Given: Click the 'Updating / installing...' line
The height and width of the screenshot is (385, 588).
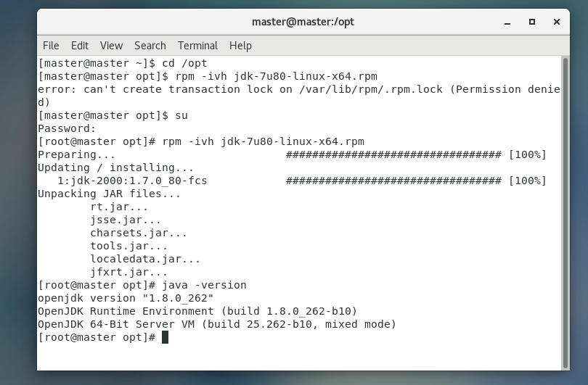Looking at the screenshot, I should (x=116, y=167).
